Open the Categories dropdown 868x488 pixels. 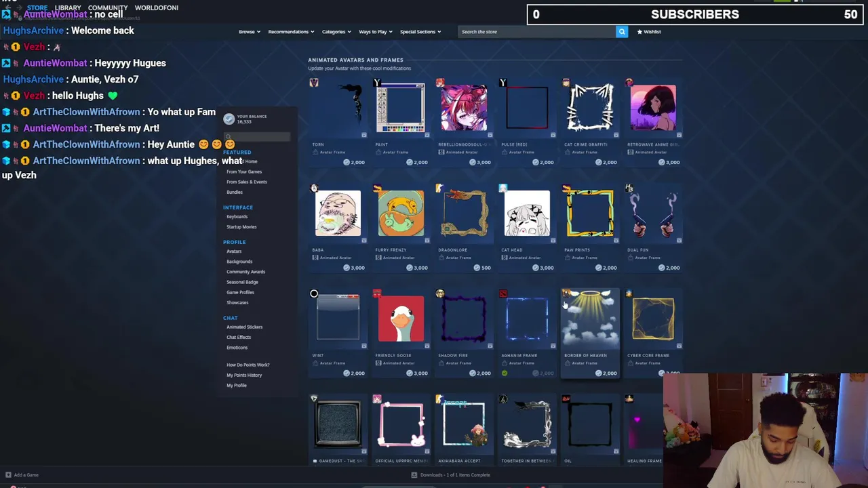[336, 32]
